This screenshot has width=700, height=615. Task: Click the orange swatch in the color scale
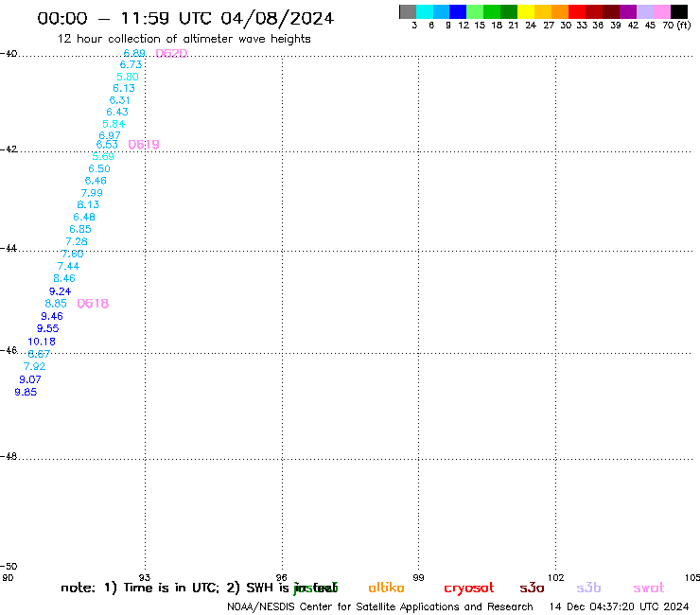coord(560,11)
